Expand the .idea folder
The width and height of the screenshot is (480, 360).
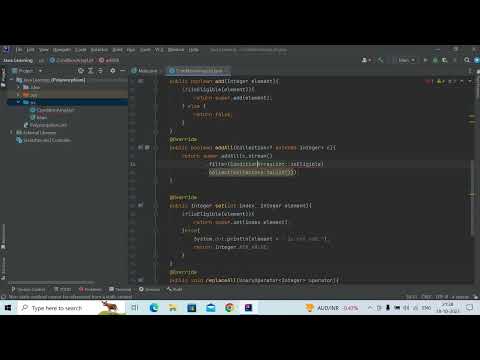coord(18,87)
